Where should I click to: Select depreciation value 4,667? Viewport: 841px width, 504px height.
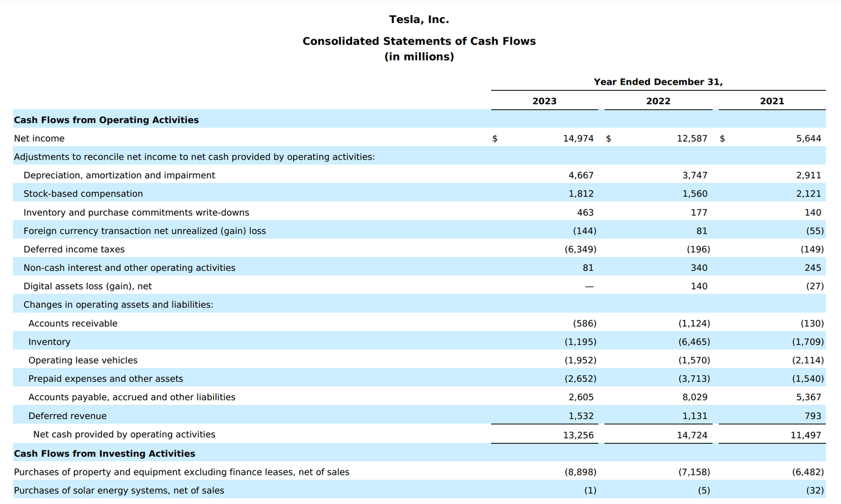coord(581,175)
